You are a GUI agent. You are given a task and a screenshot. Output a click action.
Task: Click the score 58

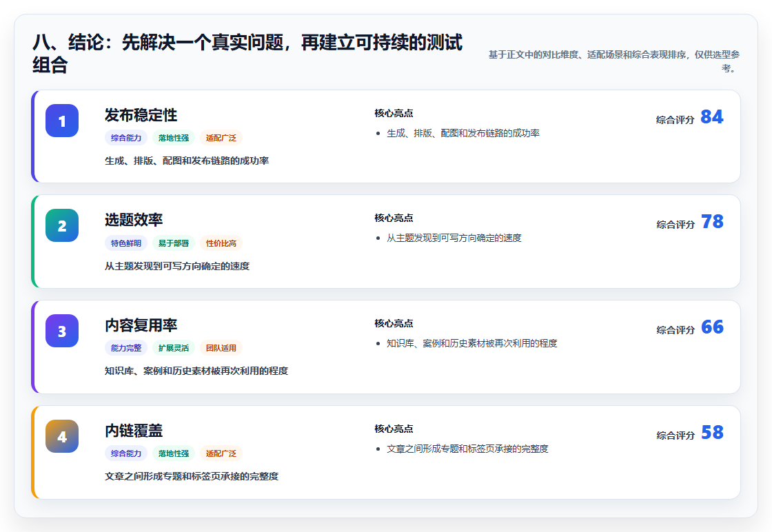(x=712, y=432)
